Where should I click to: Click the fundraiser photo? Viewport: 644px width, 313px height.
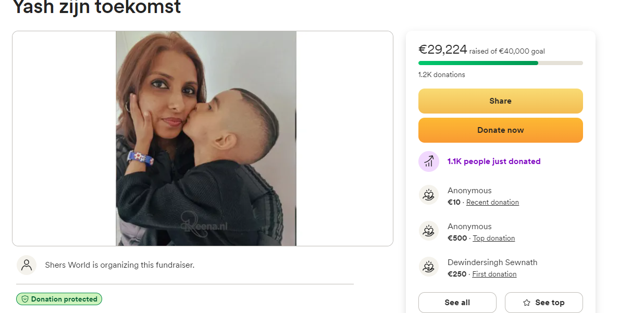[x=206, y=139]
